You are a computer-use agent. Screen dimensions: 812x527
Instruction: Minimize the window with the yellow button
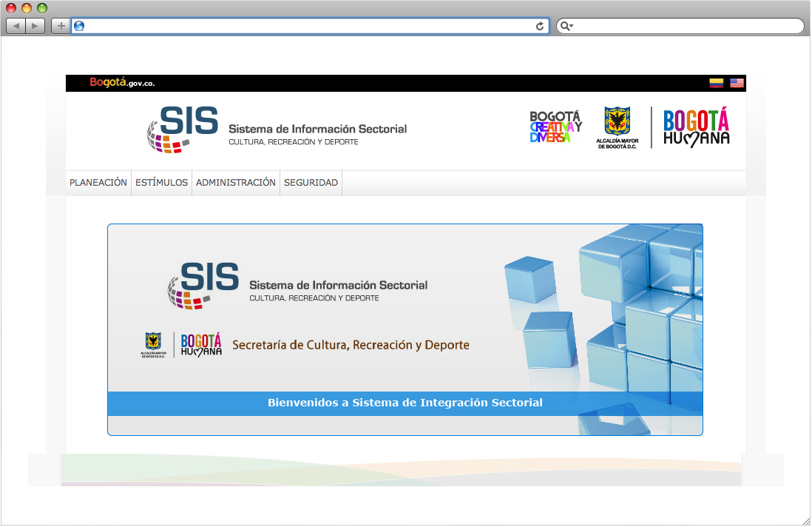coord(27,8)
